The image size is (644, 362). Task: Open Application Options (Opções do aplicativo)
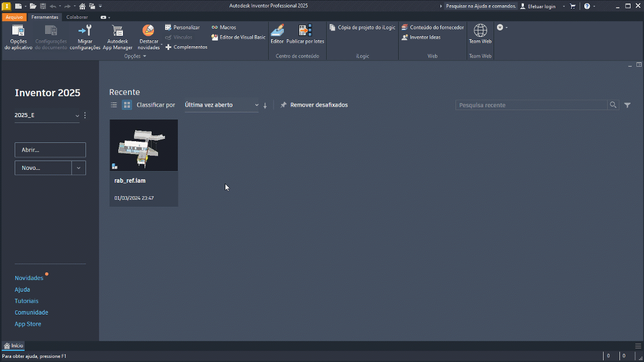click(18, 37)
